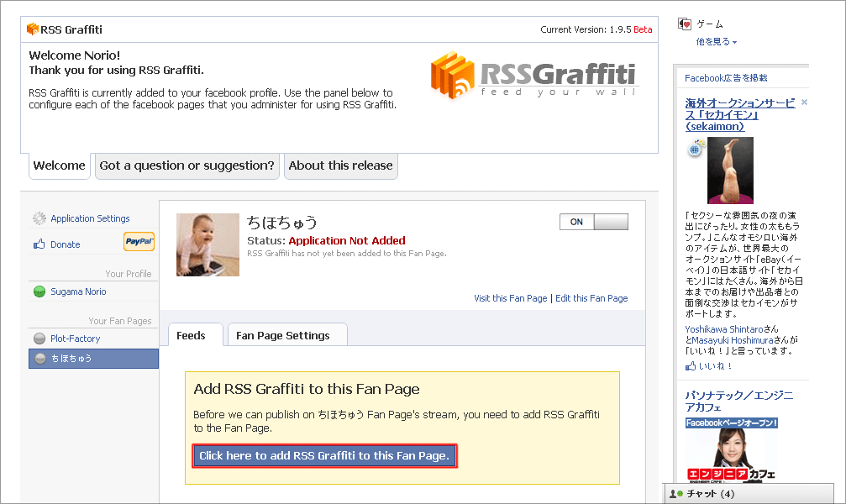Open Got a question or suggestion tab
846x504 pixels.
pyautogui.click(x=187, y=165)
